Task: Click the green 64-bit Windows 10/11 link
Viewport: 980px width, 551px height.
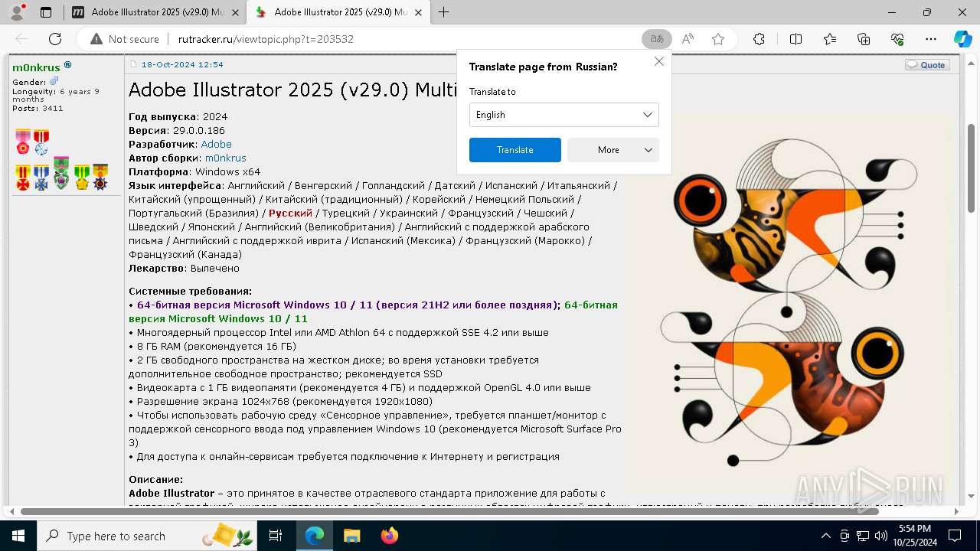Action: click(373, 312)
